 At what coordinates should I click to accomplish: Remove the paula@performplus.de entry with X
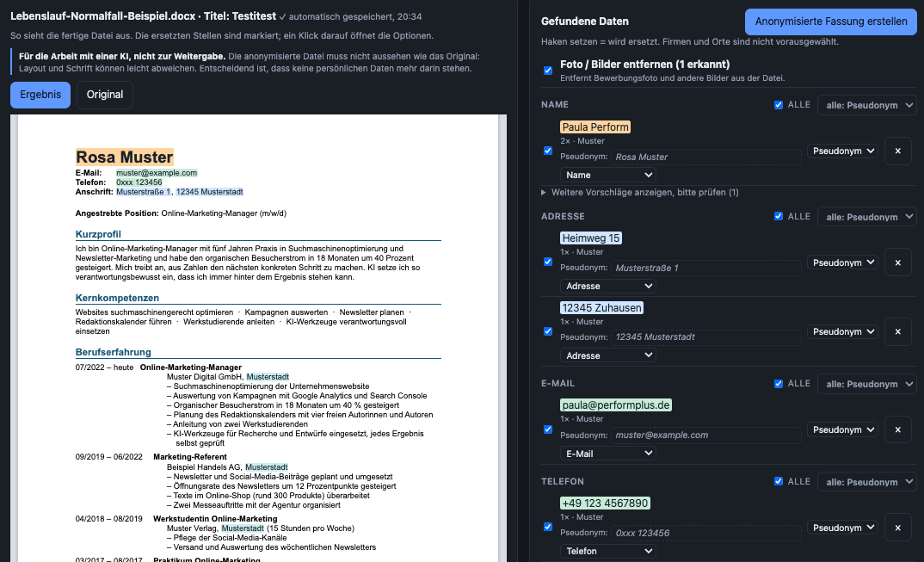click(897, 429)
